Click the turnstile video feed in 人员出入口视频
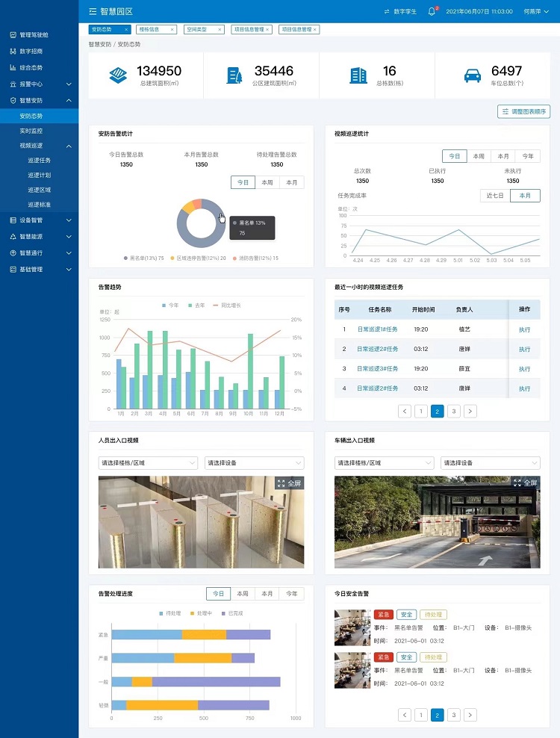560x738 pixels. click(201, 522)
